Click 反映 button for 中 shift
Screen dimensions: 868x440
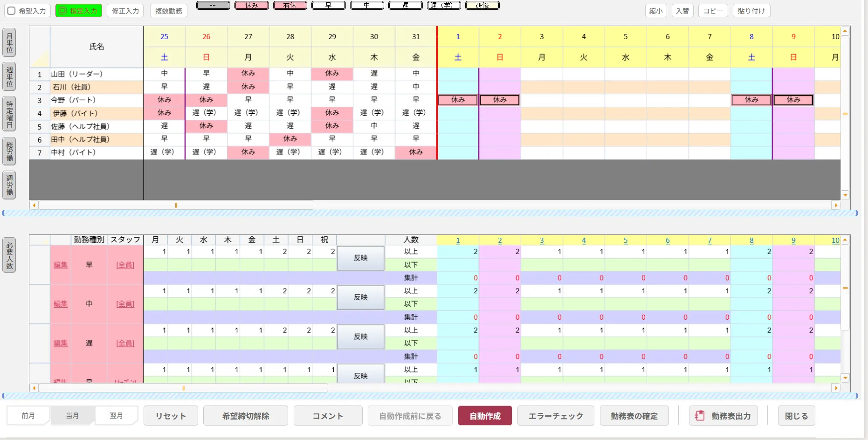[x=361, y=297]
